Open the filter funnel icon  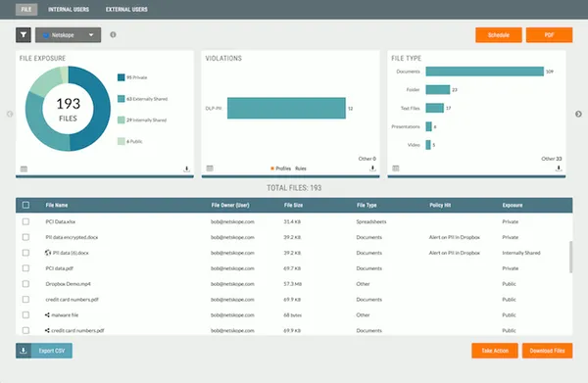click(x=24, y=35)
